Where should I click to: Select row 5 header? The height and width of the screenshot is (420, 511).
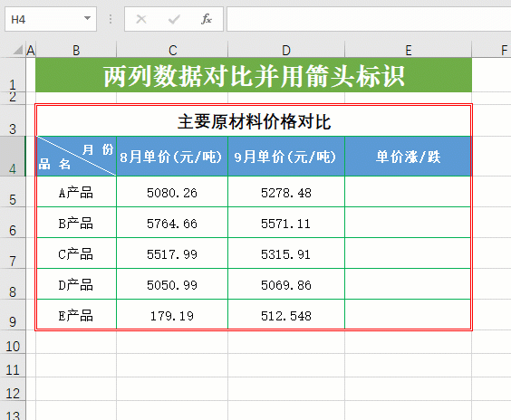tap(13, 192)
